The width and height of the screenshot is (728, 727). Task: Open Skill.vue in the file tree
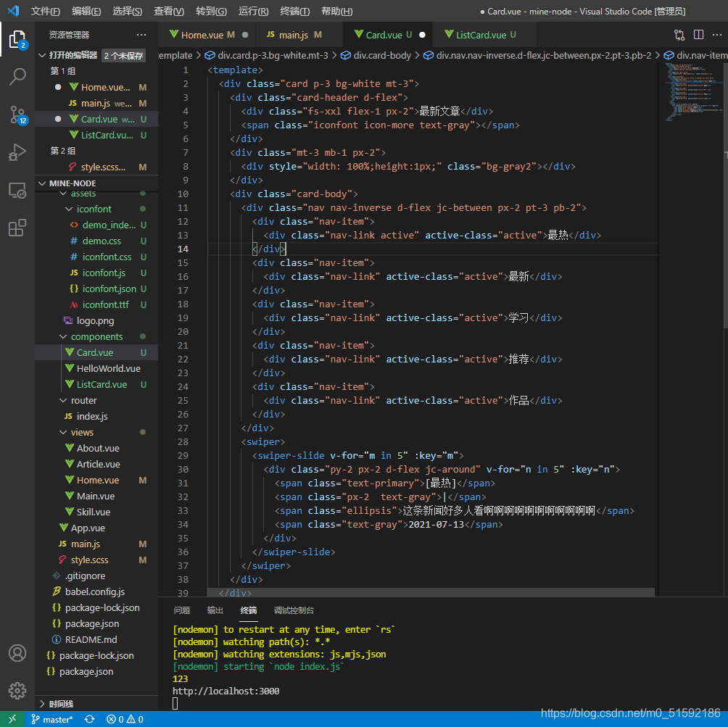[94, 512]
